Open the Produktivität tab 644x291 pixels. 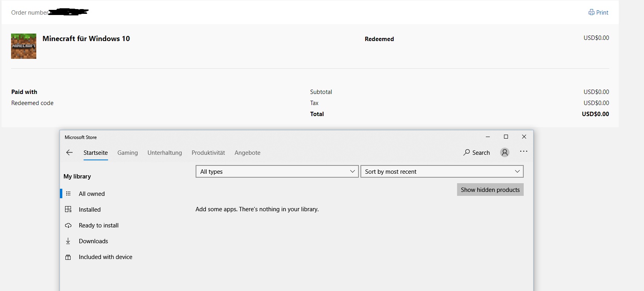tap(208, 153)
